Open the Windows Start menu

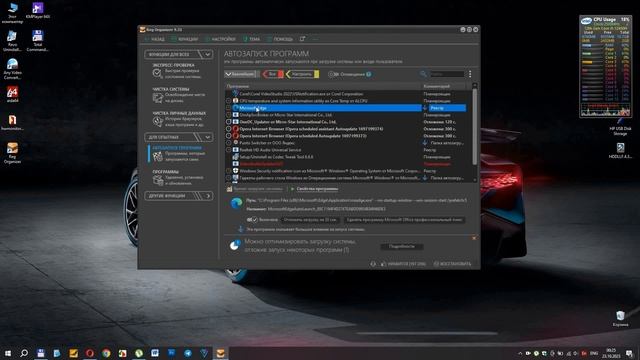tap(8, 353)
